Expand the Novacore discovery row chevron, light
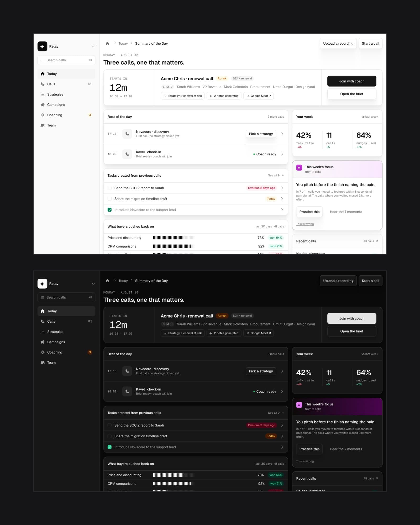Screen dimensions: 420x525 282,134
